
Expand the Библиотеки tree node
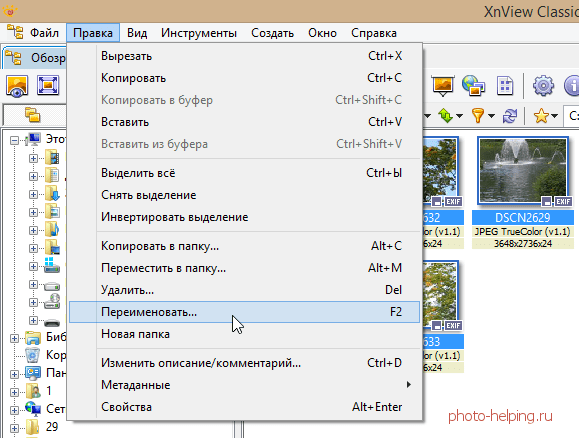(x=14, y=338)
